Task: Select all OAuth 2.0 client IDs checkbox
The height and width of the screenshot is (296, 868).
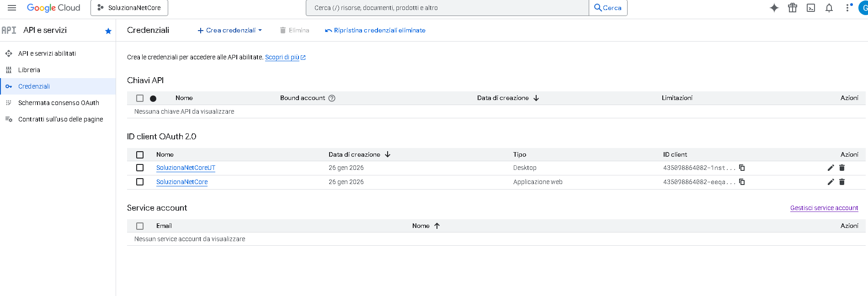Action: (x=140, y=155)
